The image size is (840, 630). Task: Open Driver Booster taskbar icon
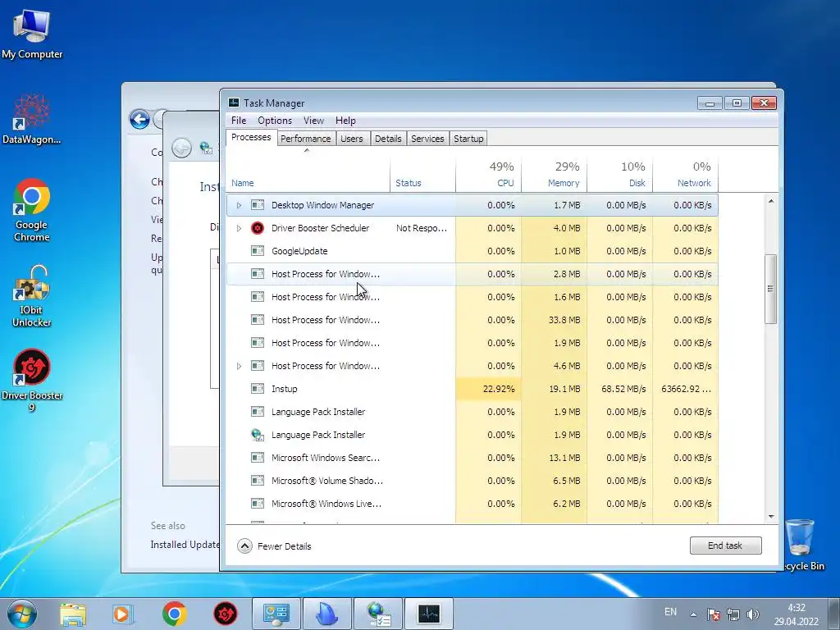click(226, 614)
